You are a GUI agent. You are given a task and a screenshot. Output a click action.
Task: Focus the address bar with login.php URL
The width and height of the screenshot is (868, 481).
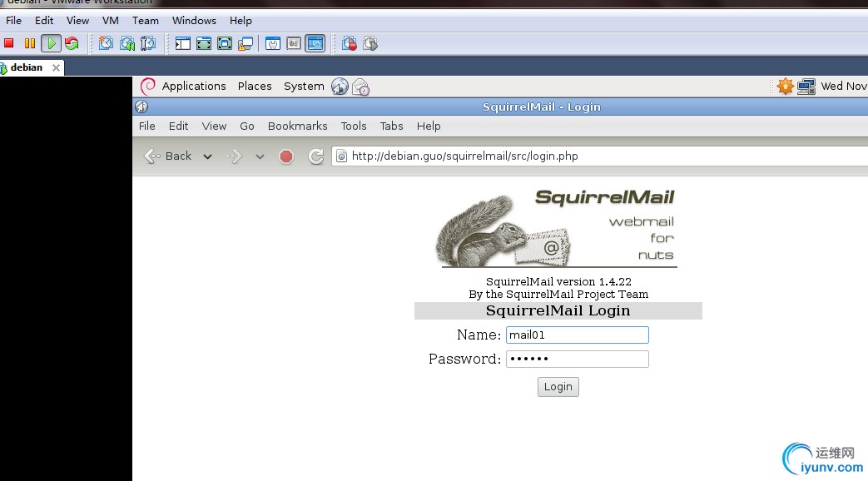click(600, 156)
